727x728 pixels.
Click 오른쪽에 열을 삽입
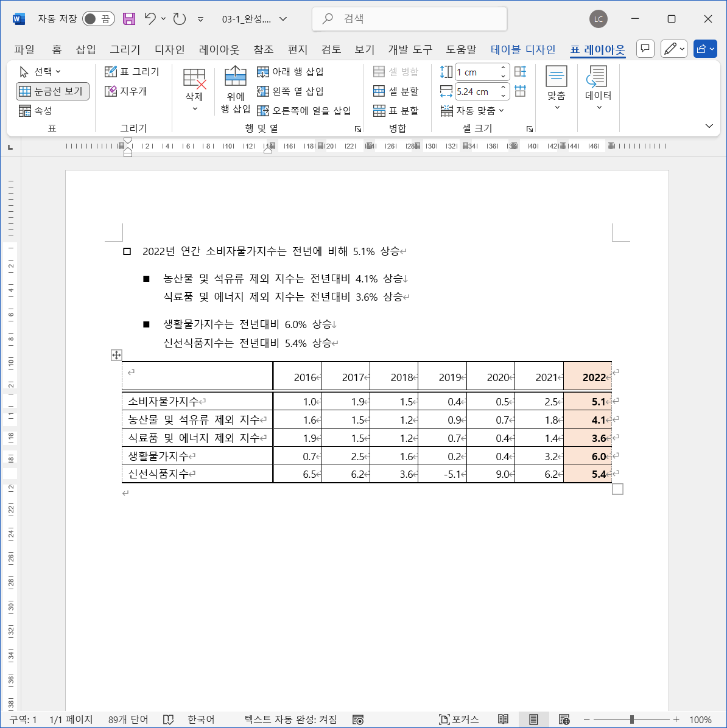pos(304,111)
